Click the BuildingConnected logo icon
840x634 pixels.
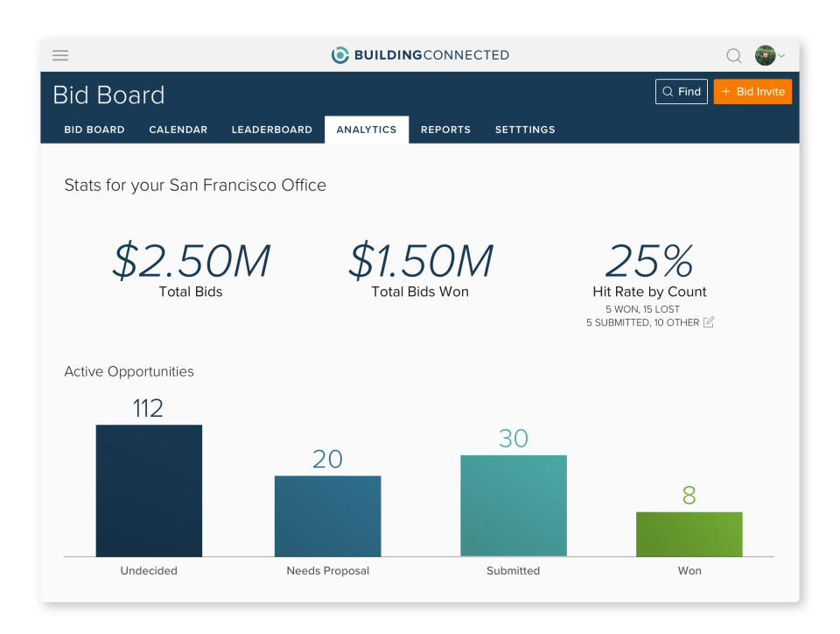(339, 54)
